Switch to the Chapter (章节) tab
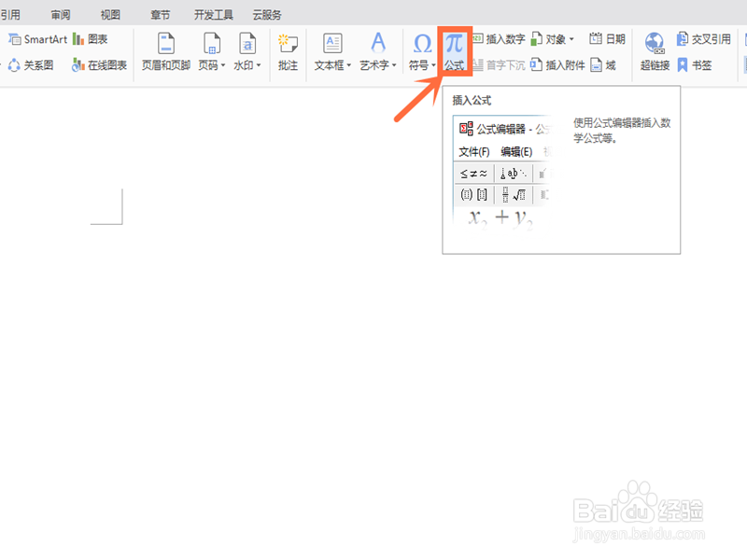The height and width of the screenshot is (560, 747). (x=160, y=15)
